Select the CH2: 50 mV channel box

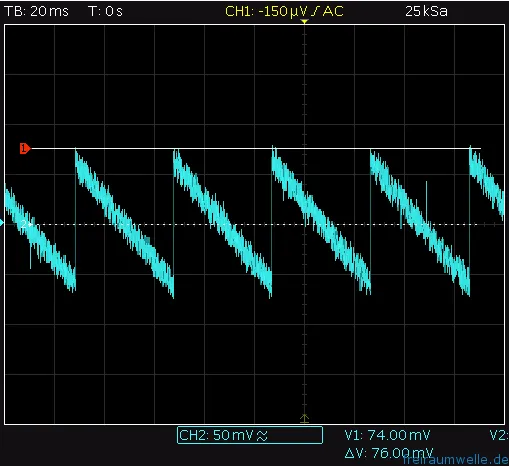pos(250,435)
